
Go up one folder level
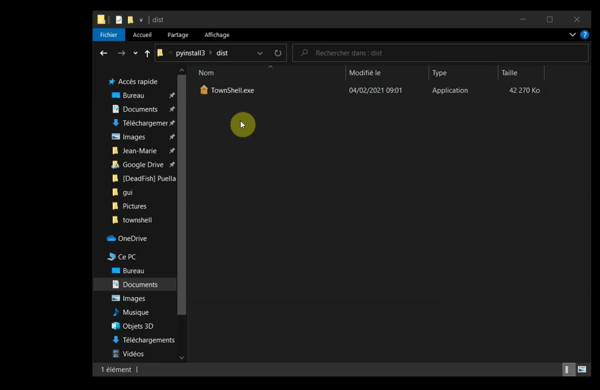click(x=147, y=53)
